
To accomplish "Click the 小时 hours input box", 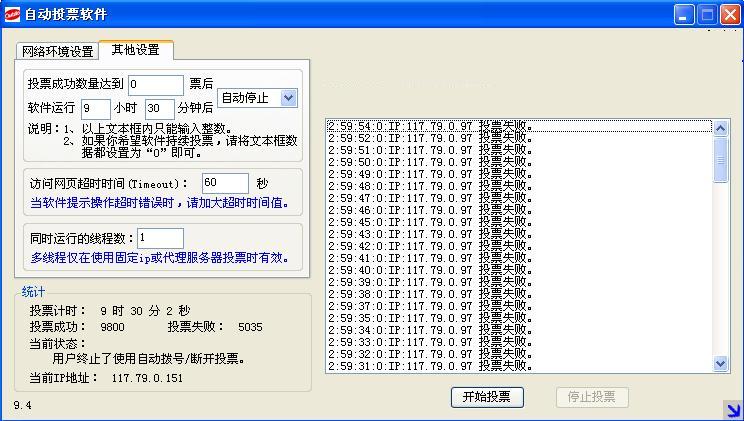I will 96,108.
